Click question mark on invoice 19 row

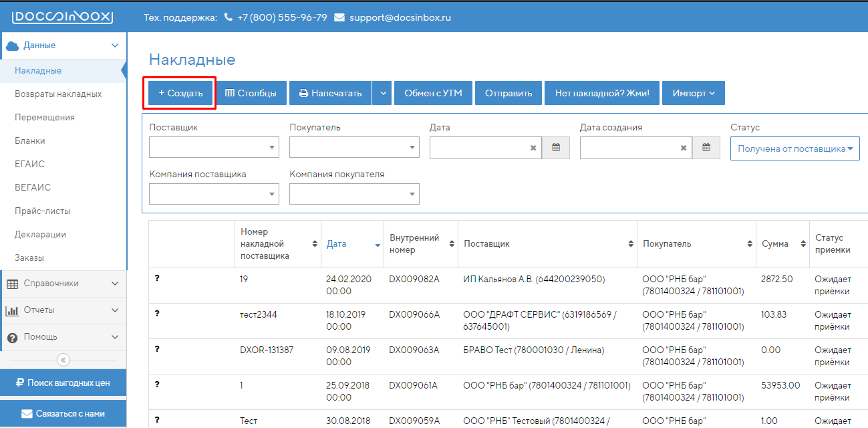coord(157,278)
